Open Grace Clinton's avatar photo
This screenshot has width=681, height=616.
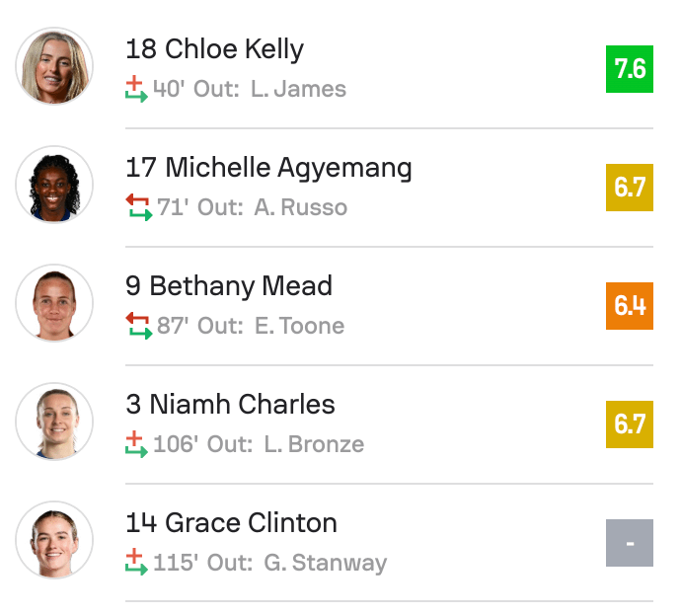pos(54,541)
